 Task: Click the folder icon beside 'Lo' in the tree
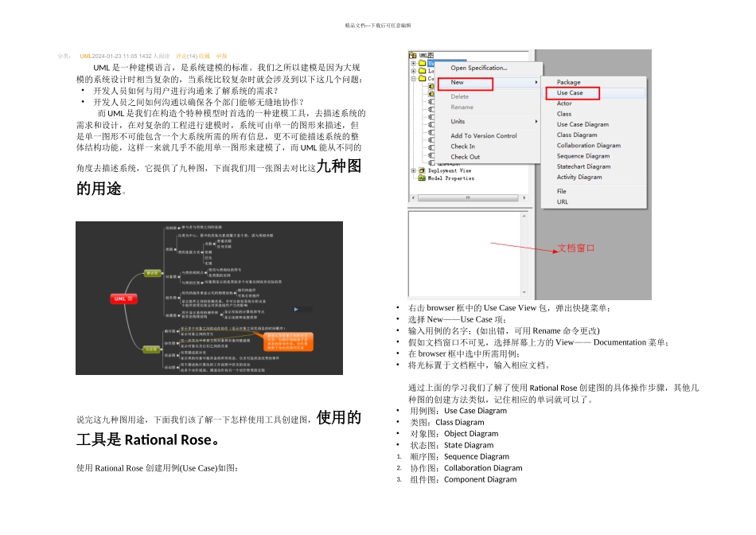[423, 70]
